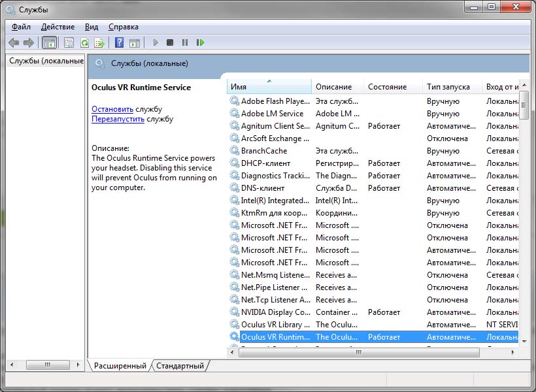This screenshot has width=536, height=392.
Task: Open the Действие menu
Action: pos(58,27)
